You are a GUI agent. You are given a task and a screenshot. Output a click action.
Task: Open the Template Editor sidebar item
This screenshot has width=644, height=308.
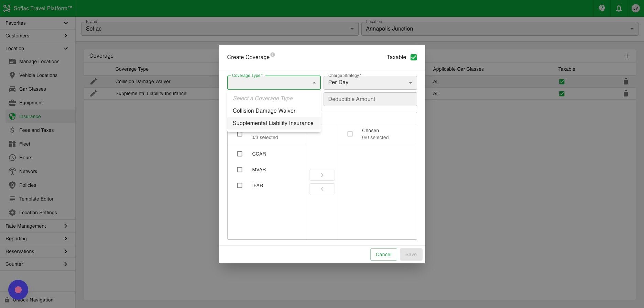coord(40,199)
